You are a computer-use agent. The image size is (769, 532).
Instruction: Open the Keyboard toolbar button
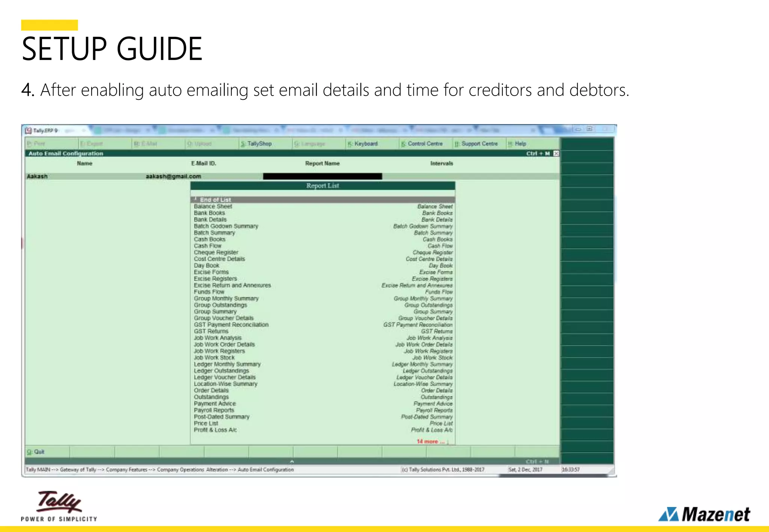pyautogui.click(x=363, y=144)
